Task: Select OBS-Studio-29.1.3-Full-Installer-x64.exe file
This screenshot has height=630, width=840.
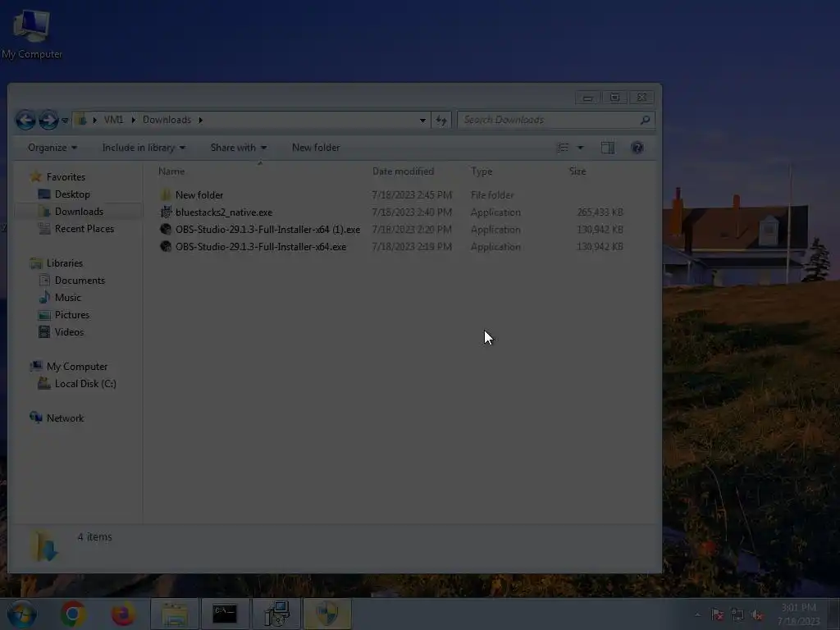Action: point(261,246)
